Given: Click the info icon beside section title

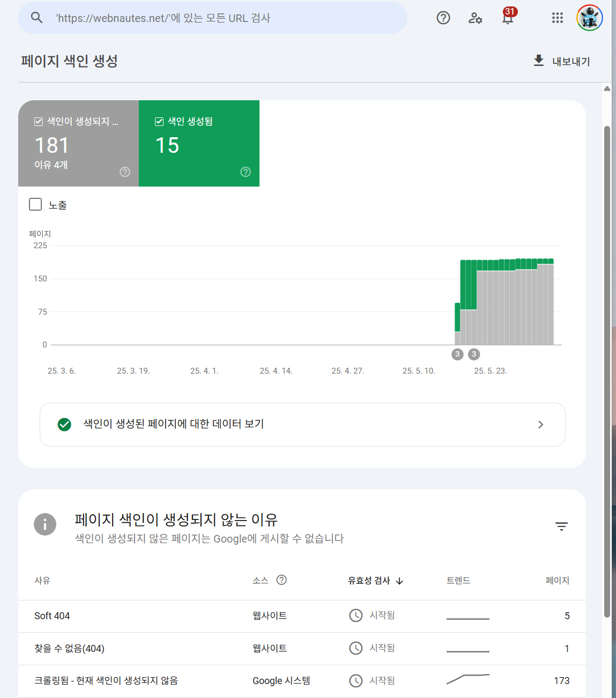Looking at the screenshot, I should (45, 524).
